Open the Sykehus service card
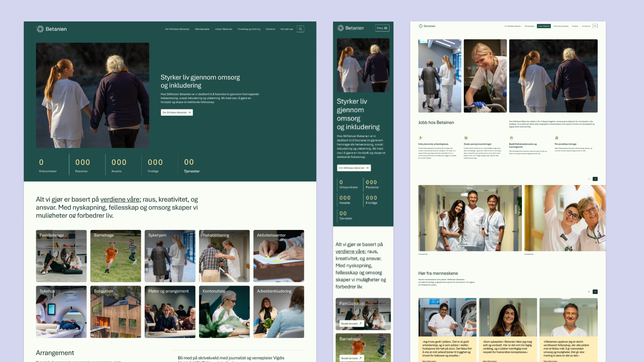 pyautogui.click(x=61, y=312)
